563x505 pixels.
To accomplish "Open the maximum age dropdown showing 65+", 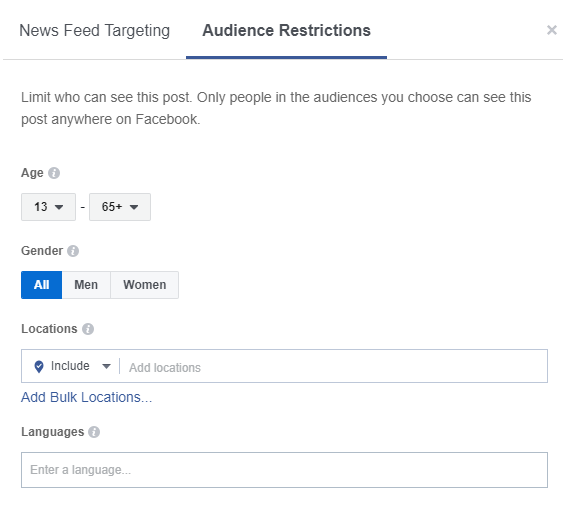I will [120, 207].
